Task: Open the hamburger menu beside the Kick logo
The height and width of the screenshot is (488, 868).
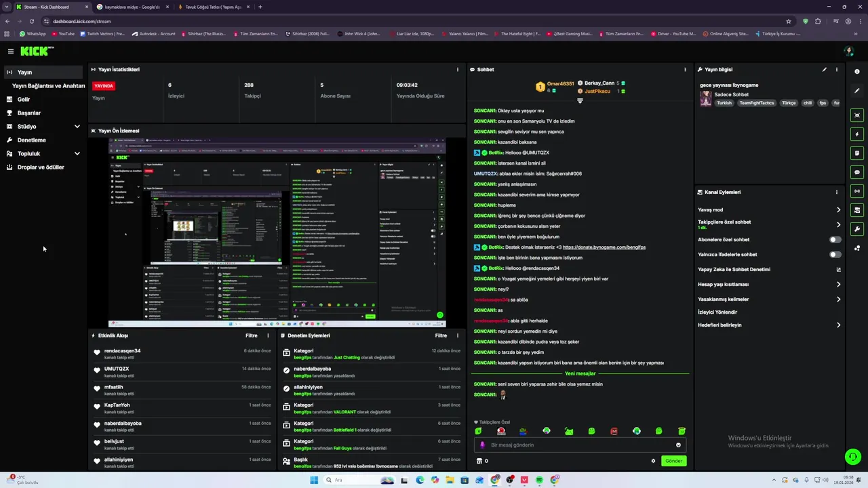Action: click(11, 51)
